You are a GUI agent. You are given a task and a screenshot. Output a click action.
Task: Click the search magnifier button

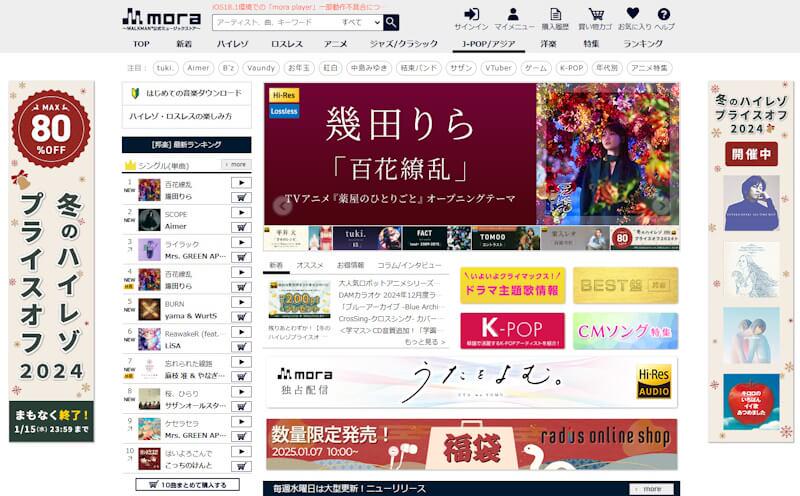(391, 22)
